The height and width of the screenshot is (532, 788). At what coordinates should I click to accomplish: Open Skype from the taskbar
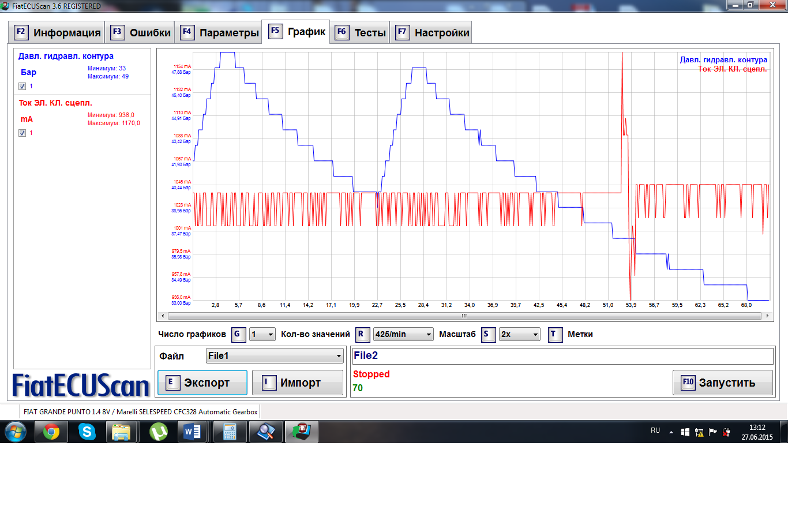click(87, 432)
